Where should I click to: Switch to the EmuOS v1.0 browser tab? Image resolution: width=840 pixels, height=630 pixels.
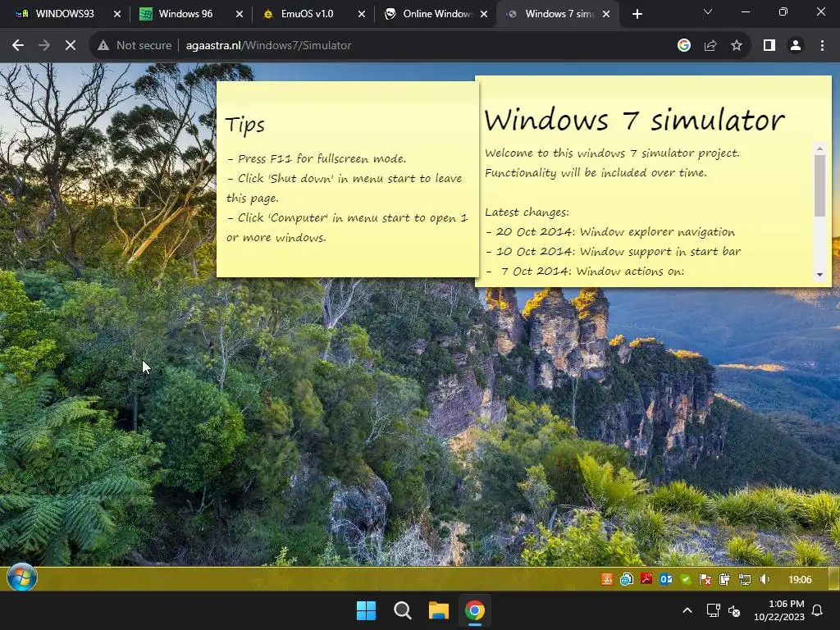(308, 14)
